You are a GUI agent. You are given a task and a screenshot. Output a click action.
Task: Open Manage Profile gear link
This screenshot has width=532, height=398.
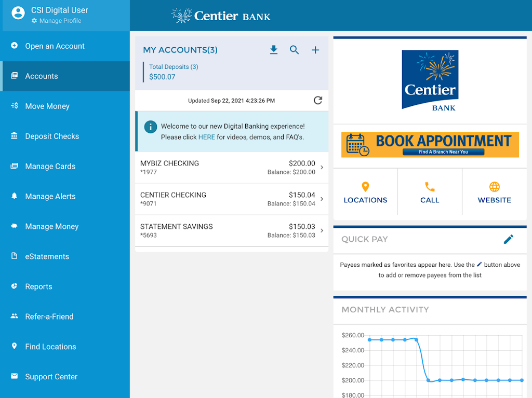point(56,21)
